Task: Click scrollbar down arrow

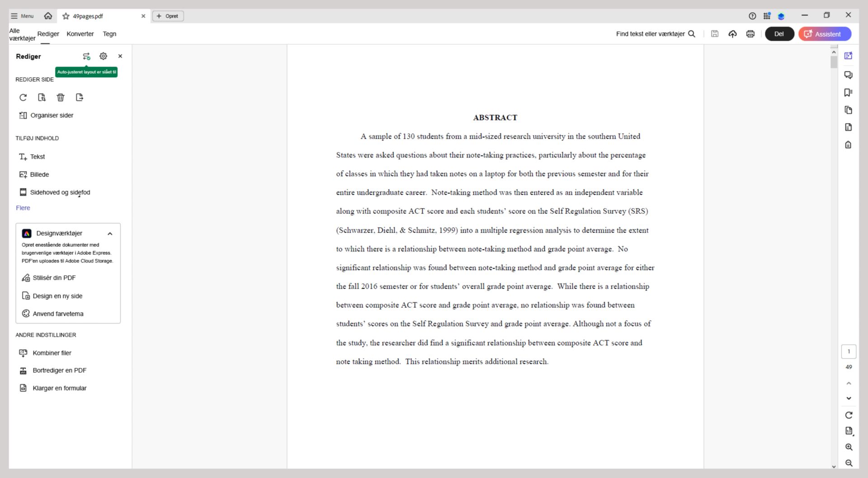Action: 834,467
